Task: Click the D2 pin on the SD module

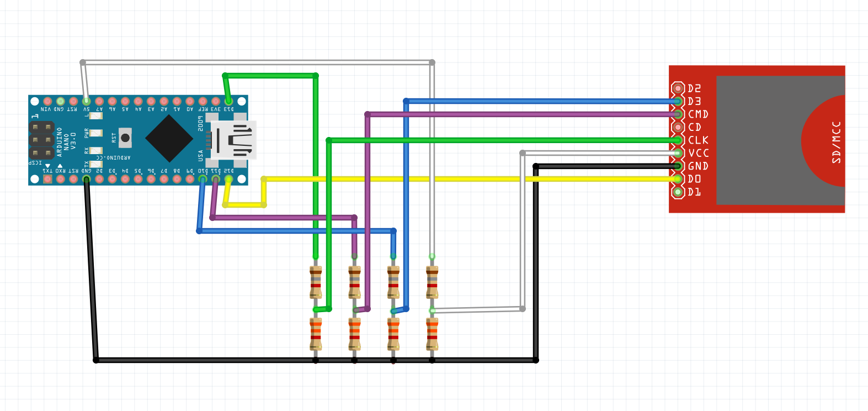Action: (x=678, y=88)
